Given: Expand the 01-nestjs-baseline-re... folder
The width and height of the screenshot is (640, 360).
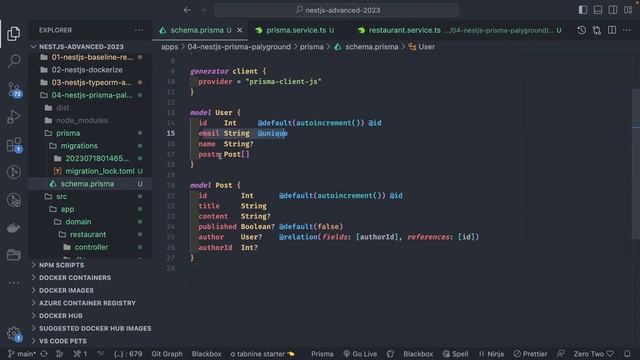Looking at the screenshot, I should pos(91,57).
